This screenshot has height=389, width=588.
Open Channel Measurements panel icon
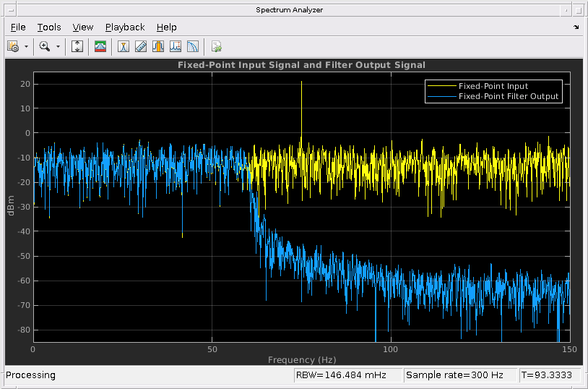[157, 46]
